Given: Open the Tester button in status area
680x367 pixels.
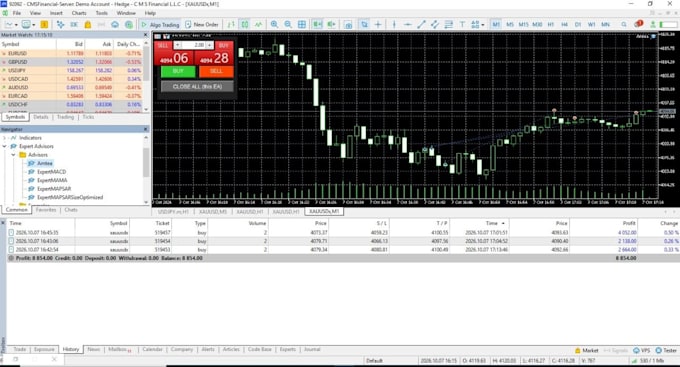Looking at the screenshot, I should tap(666, 351).
